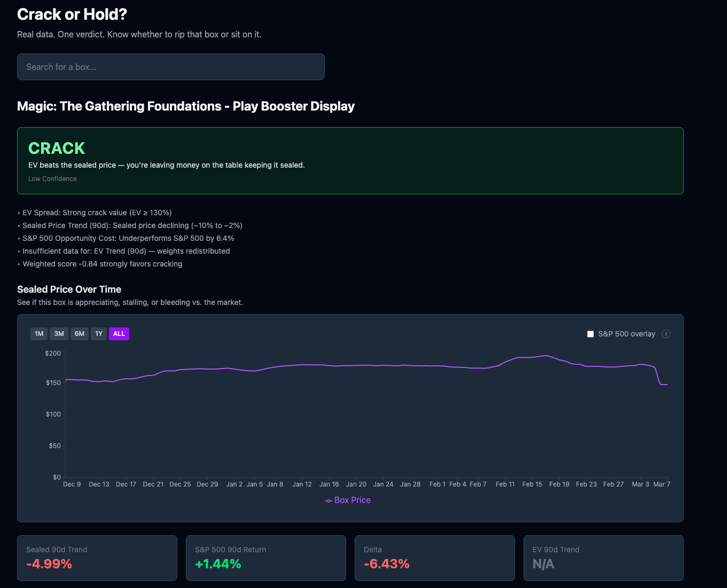Click the S&P 500 90d Return card

coord(265,558)
